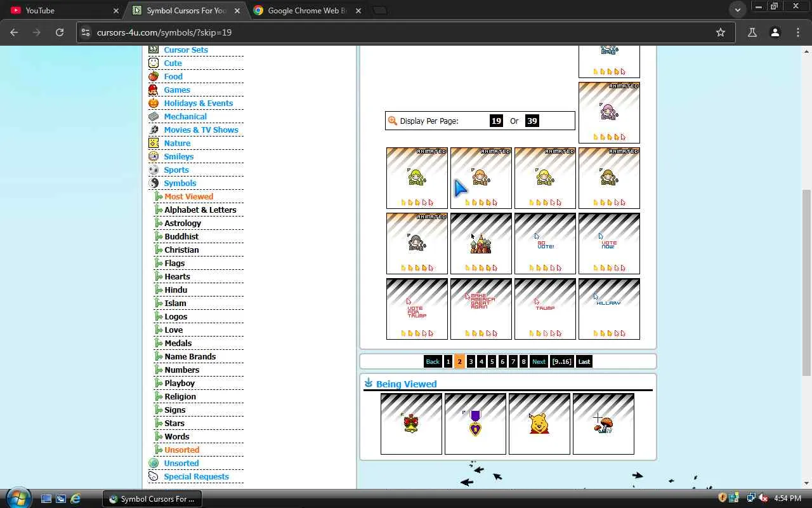Select Symbol Cursors taskbar window button

click(x=152, y=498)
